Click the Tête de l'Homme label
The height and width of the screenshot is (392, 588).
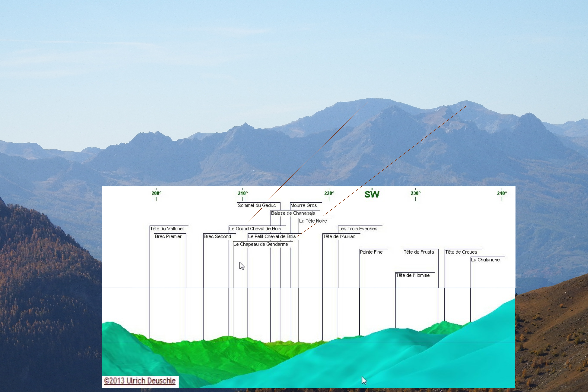[x=413, y=275]
